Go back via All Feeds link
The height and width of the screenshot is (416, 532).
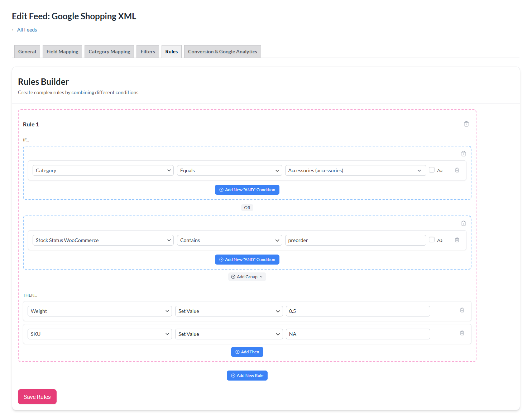tap(24, 30)
